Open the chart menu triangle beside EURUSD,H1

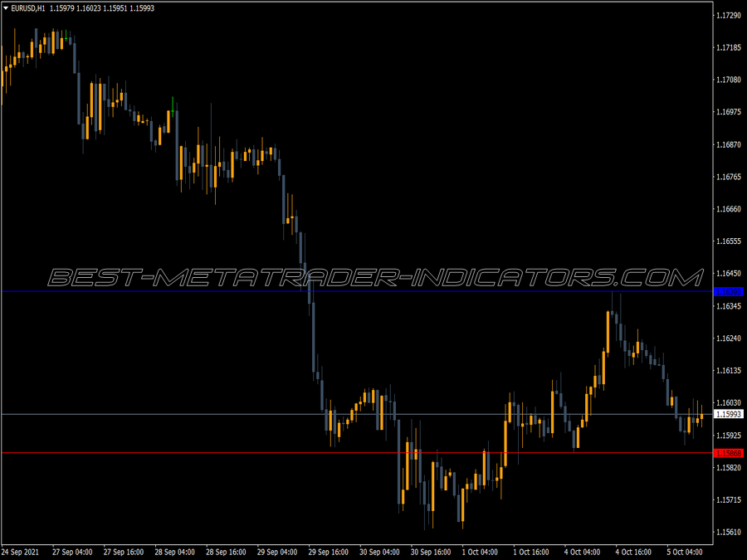point(6,8)
